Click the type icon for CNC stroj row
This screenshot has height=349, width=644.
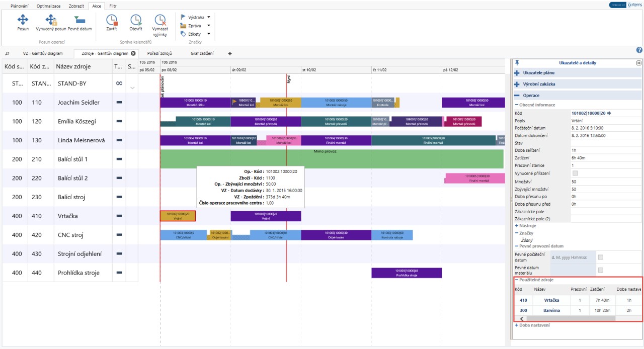[x=119, y=235]
